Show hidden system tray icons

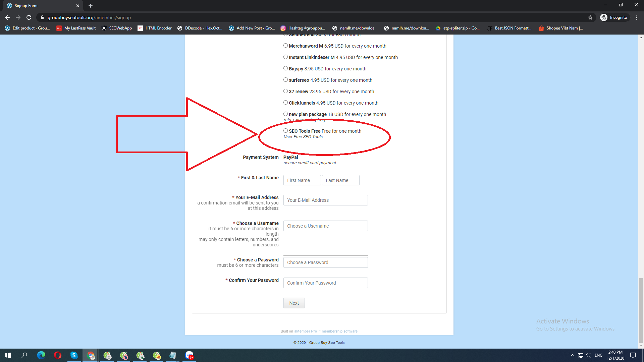pyautogui.click(x=572, y=355)
